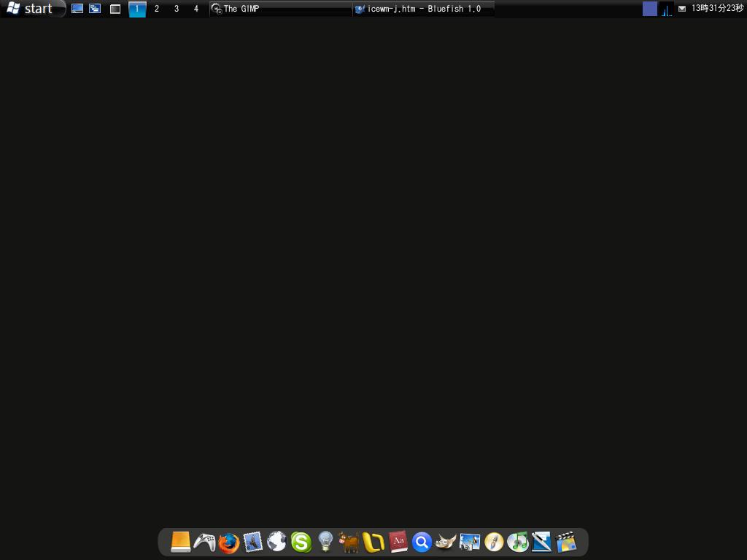Launch the globe web browser from the dock
Image resolution: width=747 pixels, height=560 pixels.
(x=276, y=542)
